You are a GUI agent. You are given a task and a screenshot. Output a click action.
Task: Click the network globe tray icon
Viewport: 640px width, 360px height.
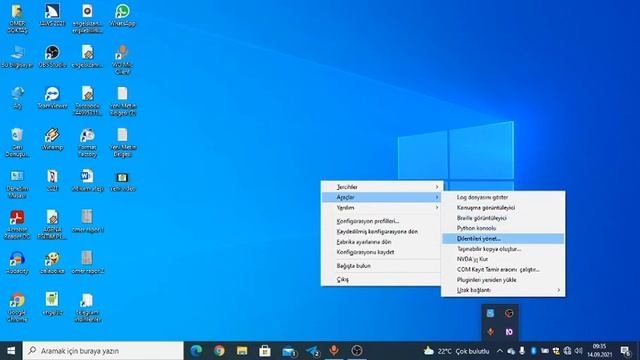(x=567, y=351)
